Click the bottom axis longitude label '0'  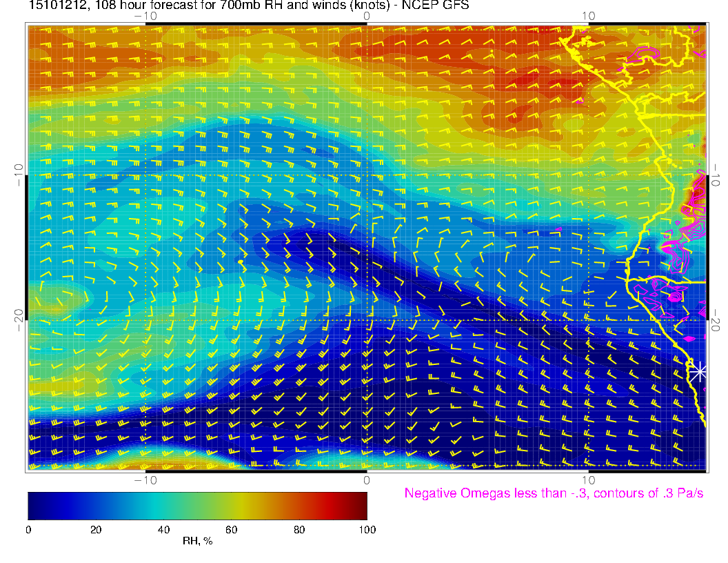click(x=367, y=480)
